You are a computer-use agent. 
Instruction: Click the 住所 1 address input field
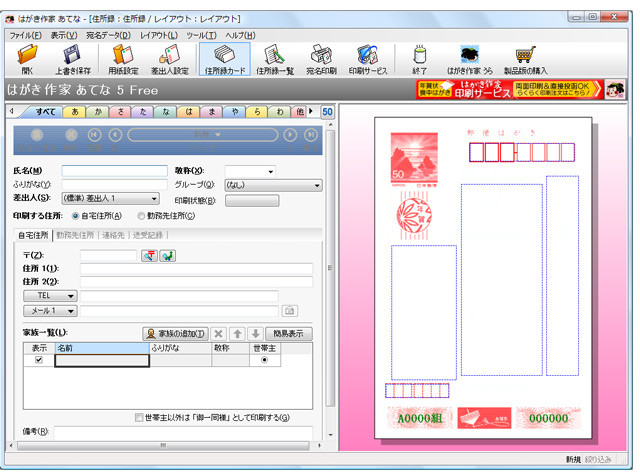click(196, 268)
